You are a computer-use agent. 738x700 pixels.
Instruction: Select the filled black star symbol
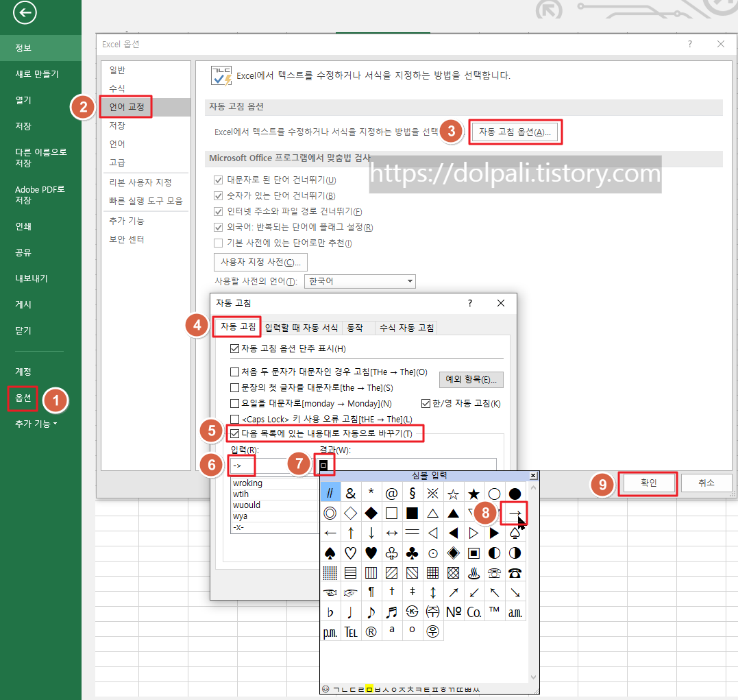[473, 494]
